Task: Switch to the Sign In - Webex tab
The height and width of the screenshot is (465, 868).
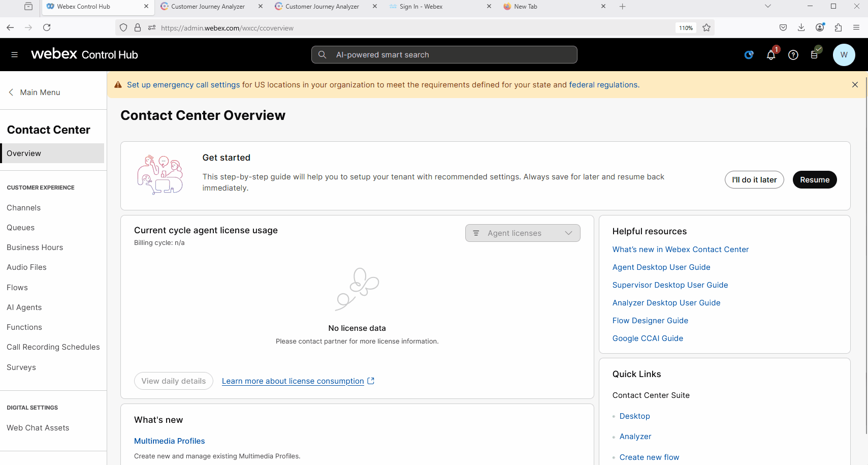Action: click(x=421, y=7)
